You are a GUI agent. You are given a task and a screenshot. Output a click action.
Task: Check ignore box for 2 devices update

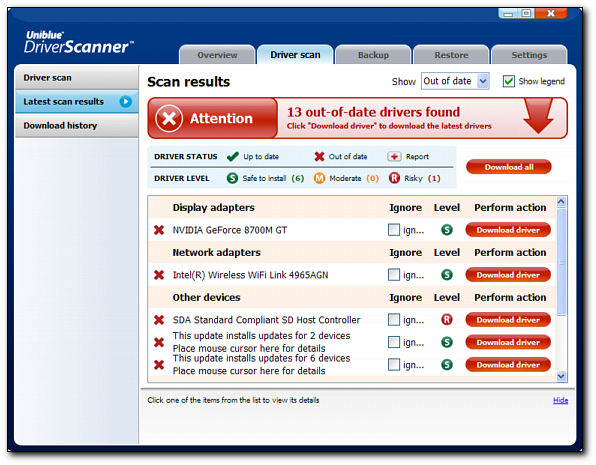pos(394,342)
